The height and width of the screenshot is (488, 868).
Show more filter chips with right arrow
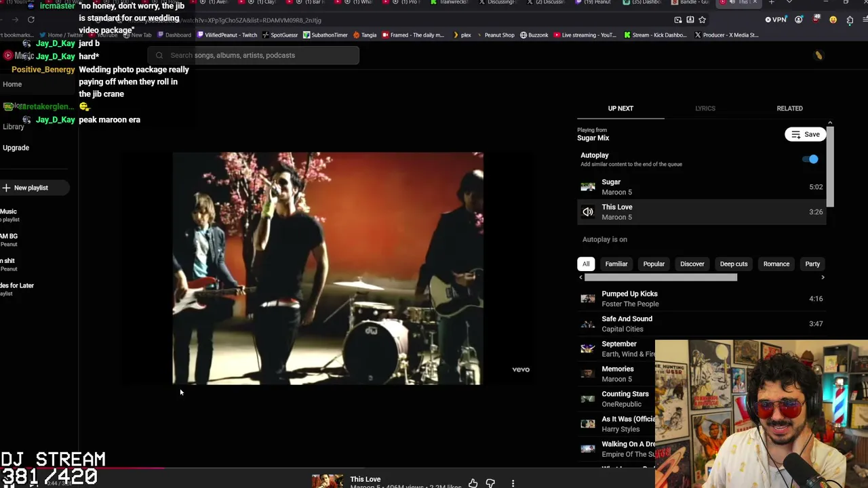pos(823,277)
